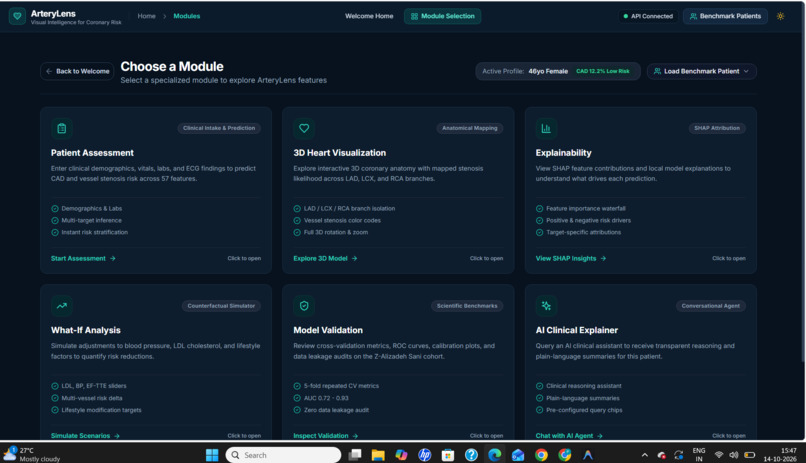Click the Patient Assessment card title
Viewport: 806px width, 463px height.
click(92, 153)
